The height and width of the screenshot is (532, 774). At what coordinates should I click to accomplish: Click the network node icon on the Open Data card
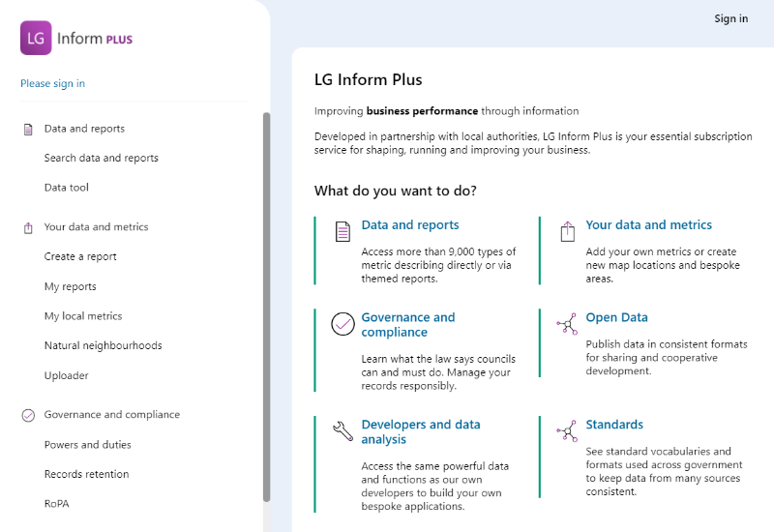(x=567, y=324)
